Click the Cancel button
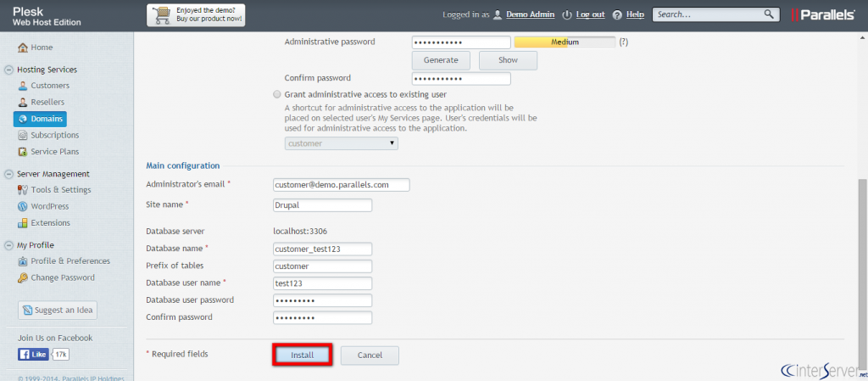 tap(370, 355)
